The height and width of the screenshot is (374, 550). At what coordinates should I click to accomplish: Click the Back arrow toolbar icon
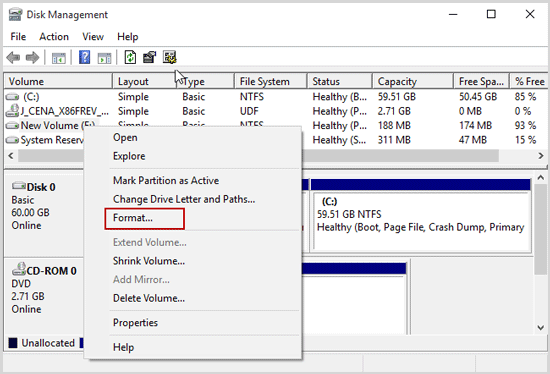tap(13, 57)
